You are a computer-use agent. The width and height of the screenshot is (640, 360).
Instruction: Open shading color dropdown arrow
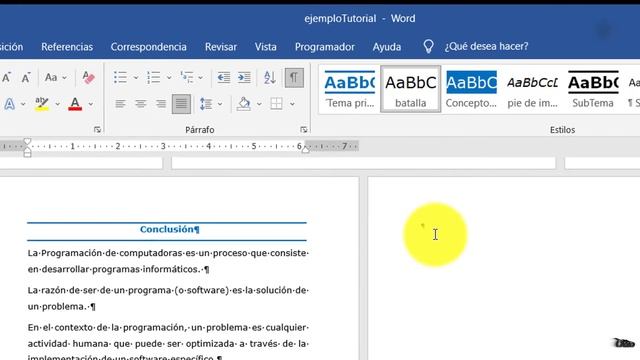point(259,104)
